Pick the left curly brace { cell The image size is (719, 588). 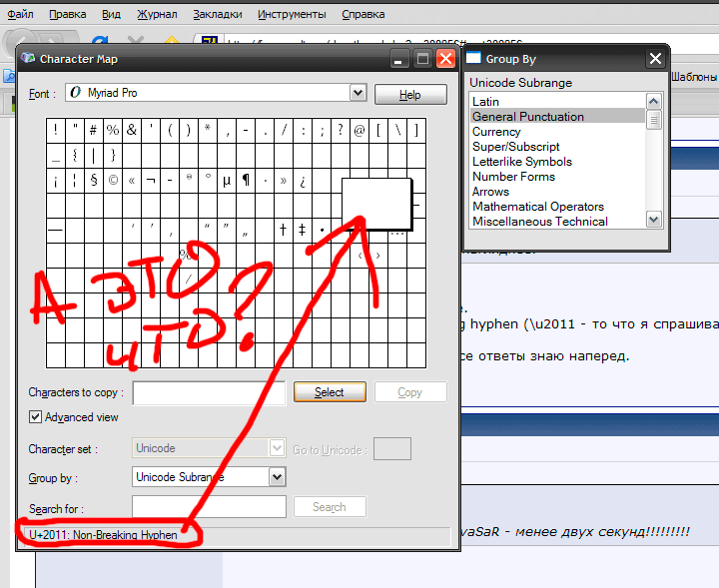(x=75, y=156)
